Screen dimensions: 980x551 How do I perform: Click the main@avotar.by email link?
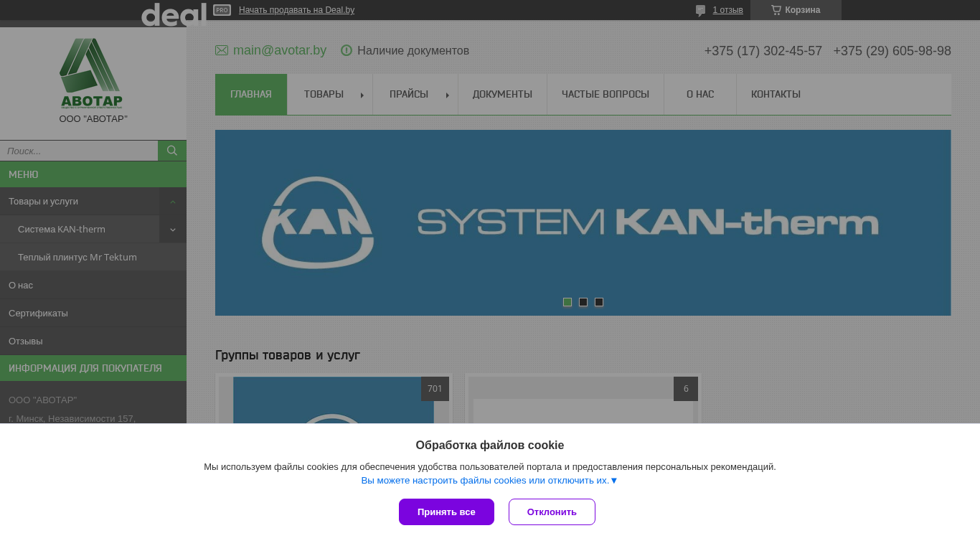tap(280, 50)
